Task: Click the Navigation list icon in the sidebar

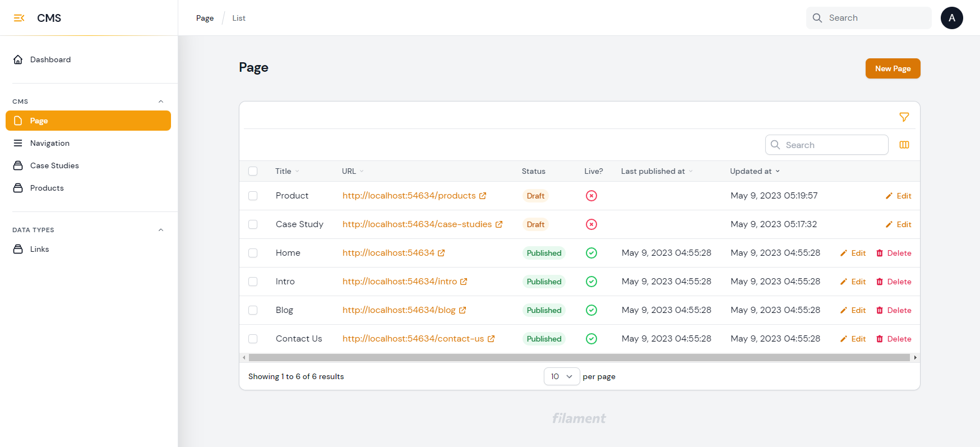Action: click(x=18, y=143)
